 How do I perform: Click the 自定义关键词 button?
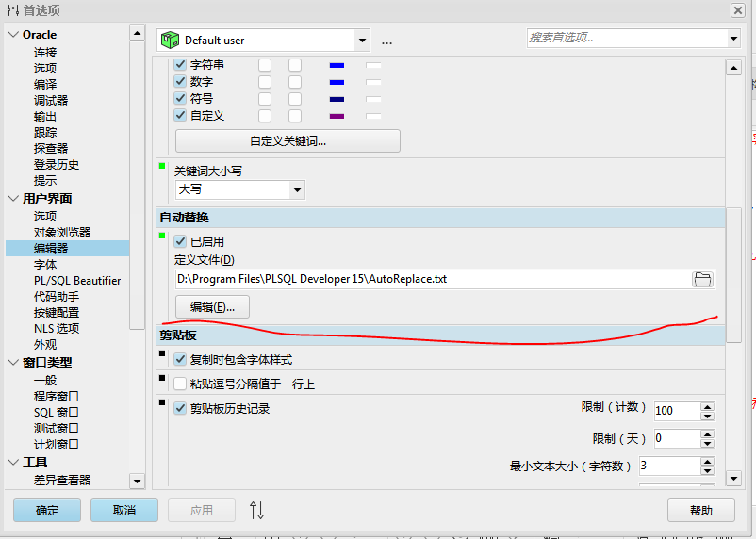288,141
